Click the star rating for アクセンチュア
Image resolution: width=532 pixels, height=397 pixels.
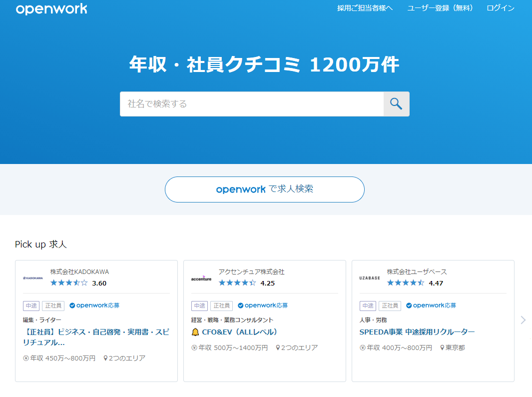click(237, 283)
